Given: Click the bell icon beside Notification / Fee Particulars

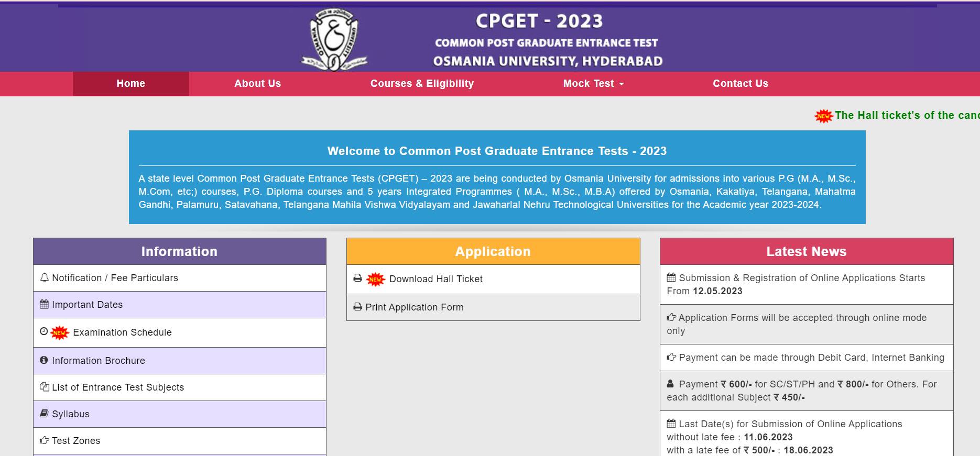Looking at the screenshot, I should (x=45, y=278).
